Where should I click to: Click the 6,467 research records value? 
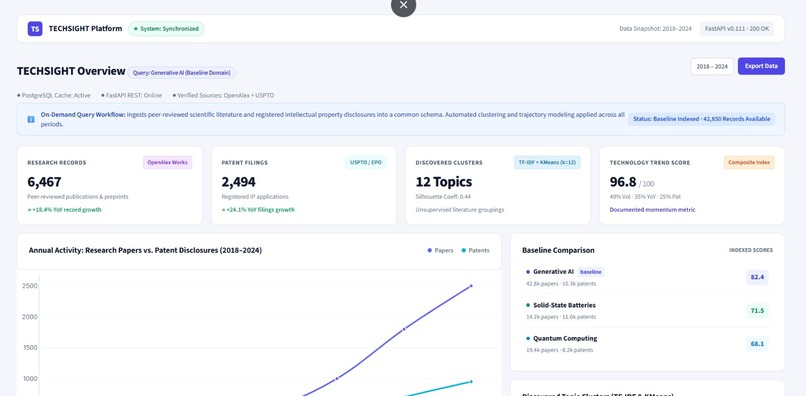(44, 182)
